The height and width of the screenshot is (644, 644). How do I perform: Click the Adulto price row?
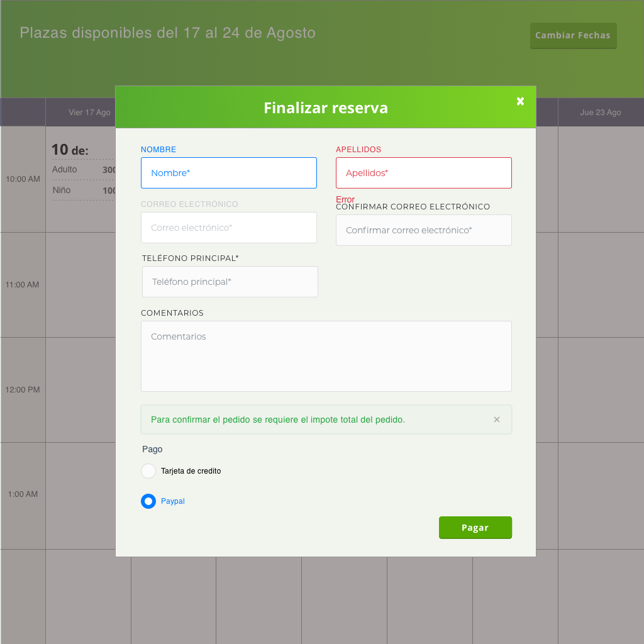(x=84, y=170)
